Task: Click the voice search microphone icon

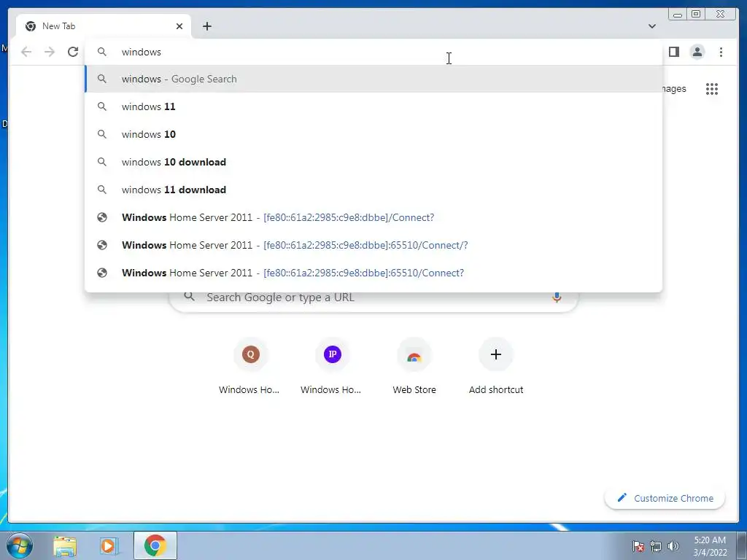Action: tap(557, 297)
